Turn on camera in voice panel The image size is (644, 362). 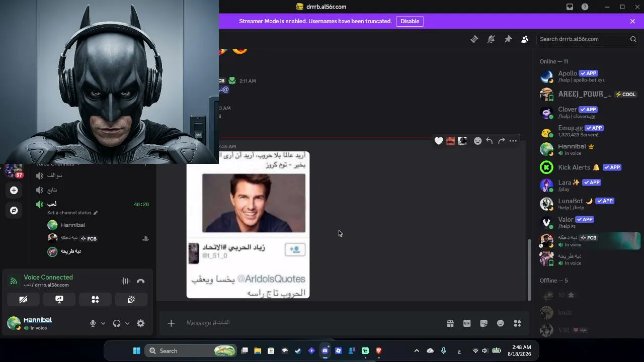pyautogui.click(x=23, y=300)
